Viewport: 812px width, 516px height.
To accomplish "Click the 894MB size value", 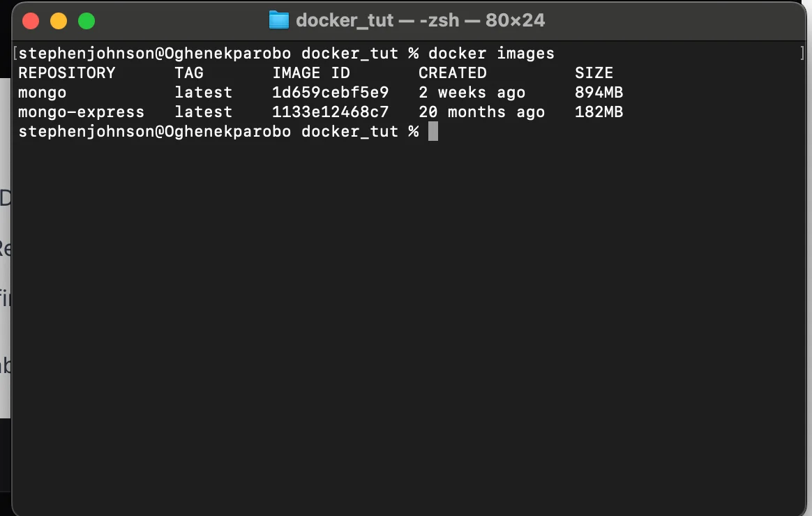I will tap(599, 93).
